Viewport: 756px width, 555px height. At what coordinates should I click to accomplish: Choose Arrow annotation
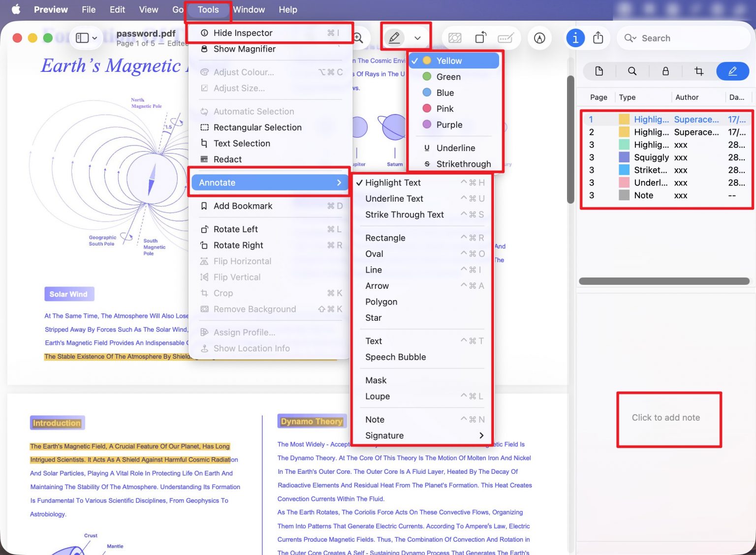click(x=422, y=286)
